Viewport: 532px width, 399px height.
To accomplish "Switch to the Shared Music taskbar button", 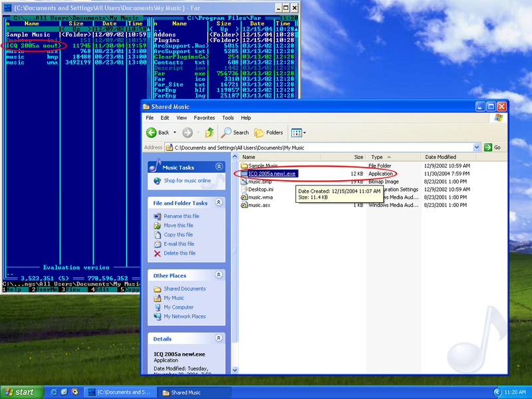I will (x=195, y=392).
